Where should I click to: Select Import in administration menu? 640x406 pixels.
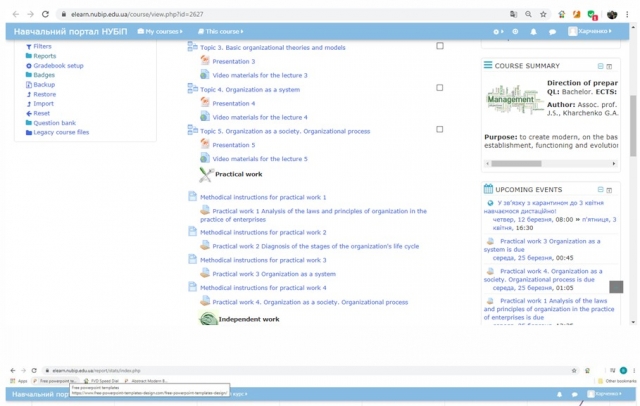click(x=43, y=104)
